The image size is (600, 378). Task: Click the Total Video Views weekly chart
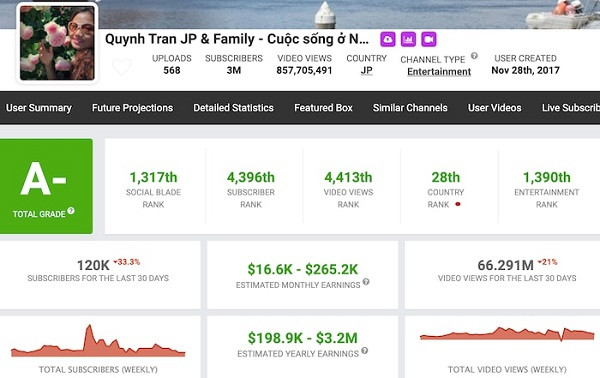pyautogui.click(x=507, y=334)
